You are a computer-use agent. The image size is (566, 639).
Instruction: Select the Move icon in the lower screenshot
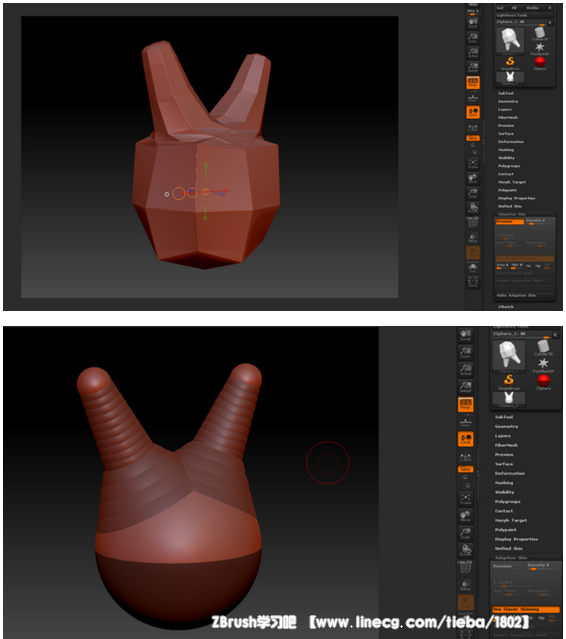[x=465, y=516]
